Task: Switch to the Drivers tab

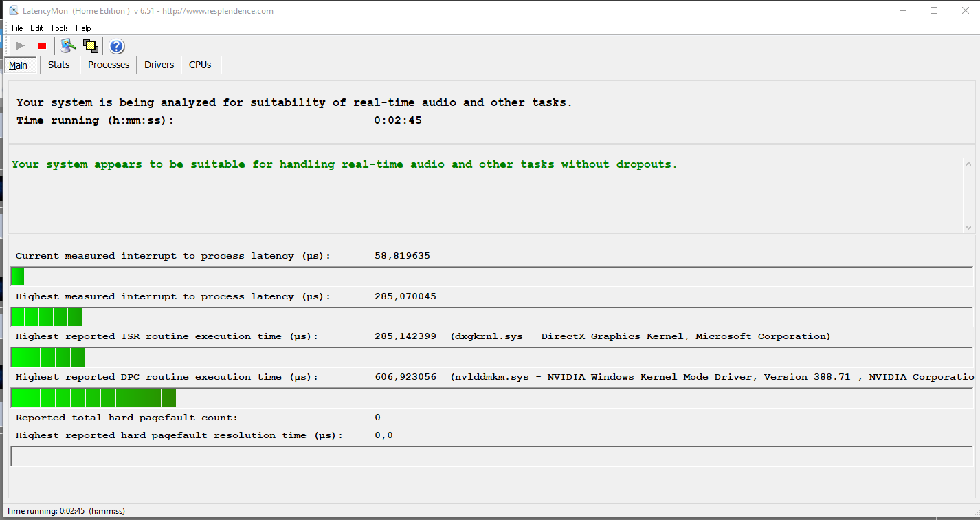Action: [x=159, y=65]
